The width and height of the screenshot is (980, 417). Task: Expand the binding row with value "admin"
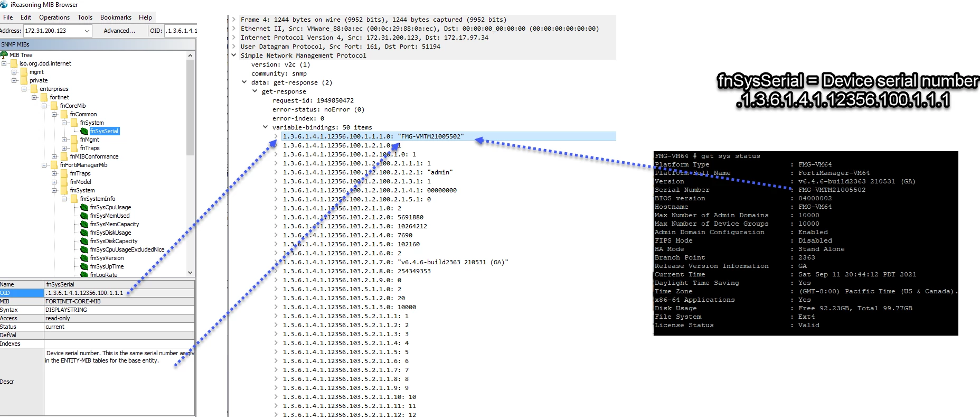pos(276,172)
